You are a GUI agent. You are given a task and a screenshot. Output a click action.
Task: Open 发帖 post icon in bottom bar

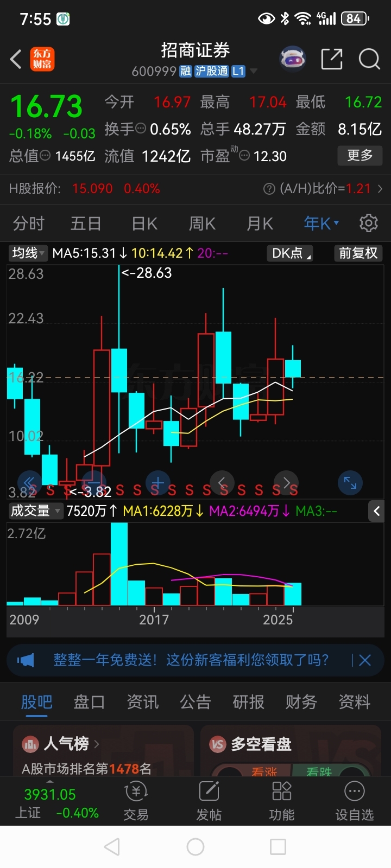click(209, 792)
